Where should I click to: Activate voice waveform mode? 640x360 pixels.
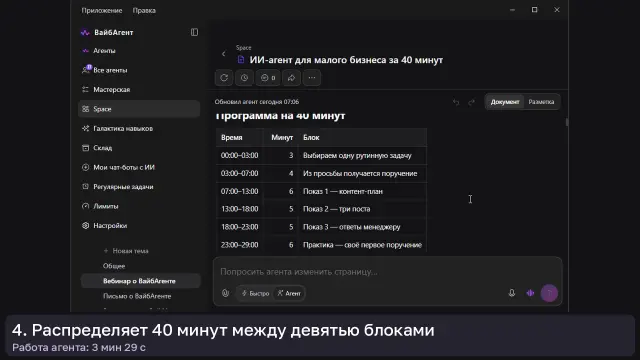pos(530,293)
